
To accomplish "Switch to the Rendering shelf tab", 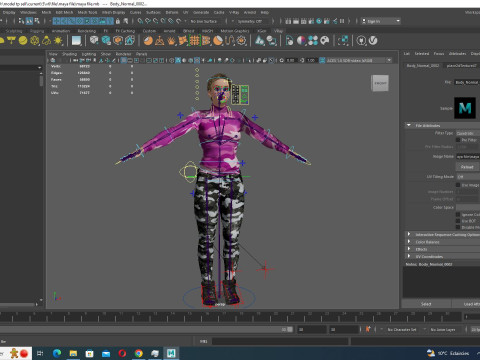I will coord(87,31).
